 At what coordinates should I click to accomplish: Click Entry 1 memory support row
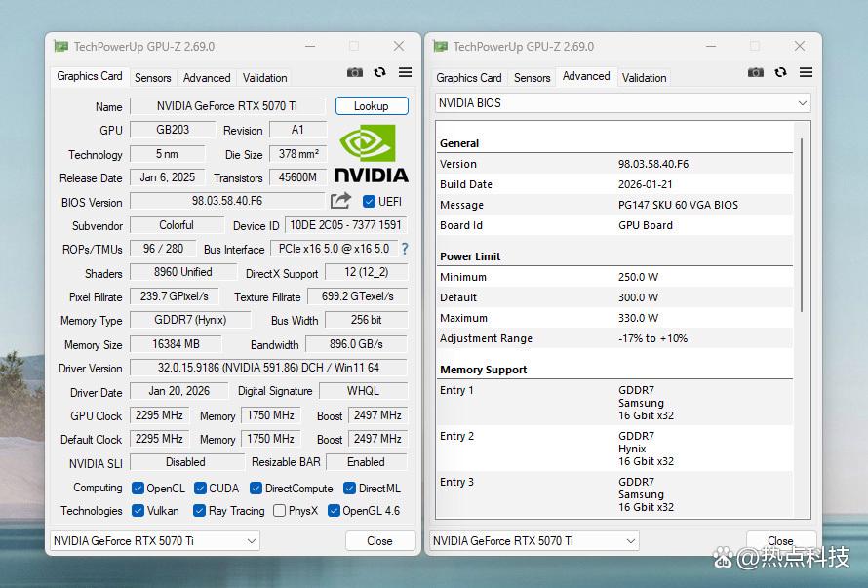614,403
